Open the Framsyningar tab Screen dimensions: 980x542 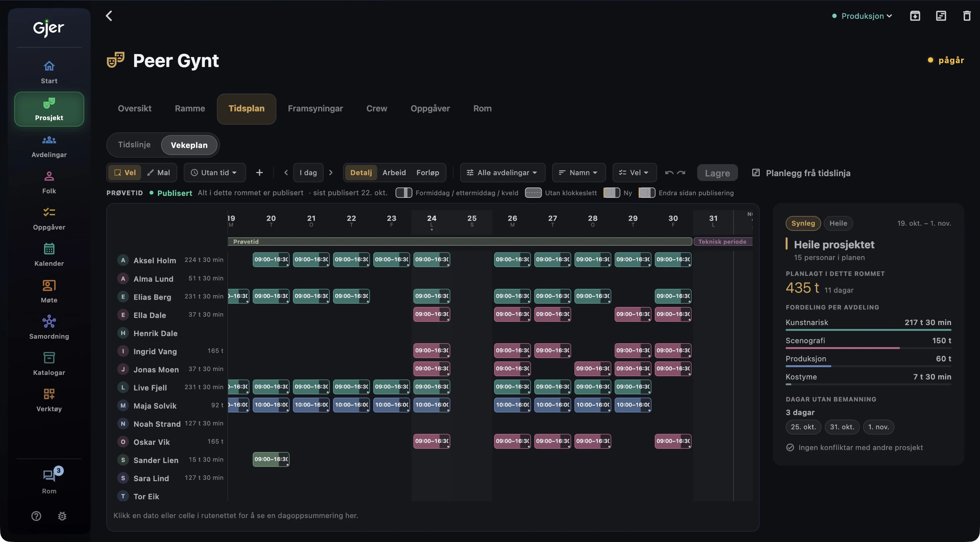pos(316,109)
